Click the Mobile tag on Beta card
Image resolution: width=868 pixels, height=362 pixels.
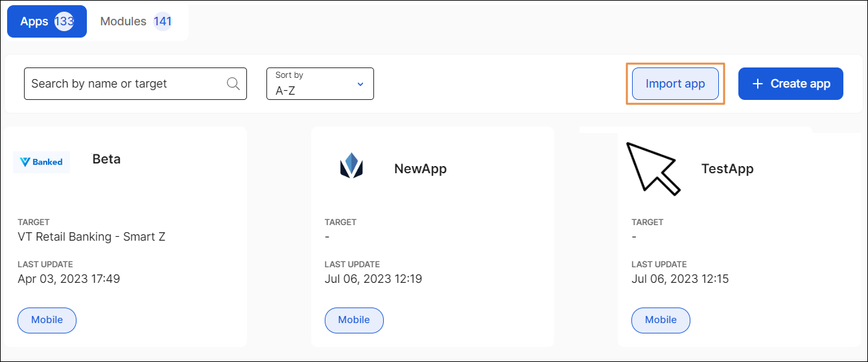pos(47,320)
